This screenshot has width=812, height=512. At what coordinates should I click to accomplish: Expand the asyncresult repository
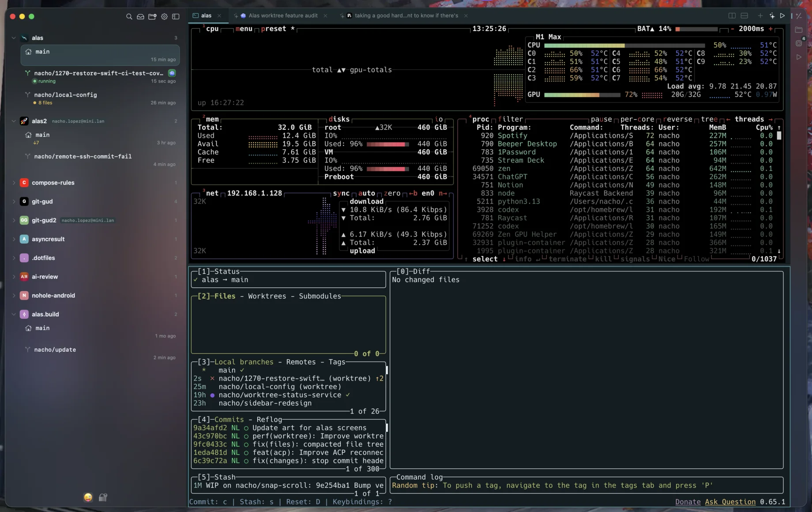14,239
